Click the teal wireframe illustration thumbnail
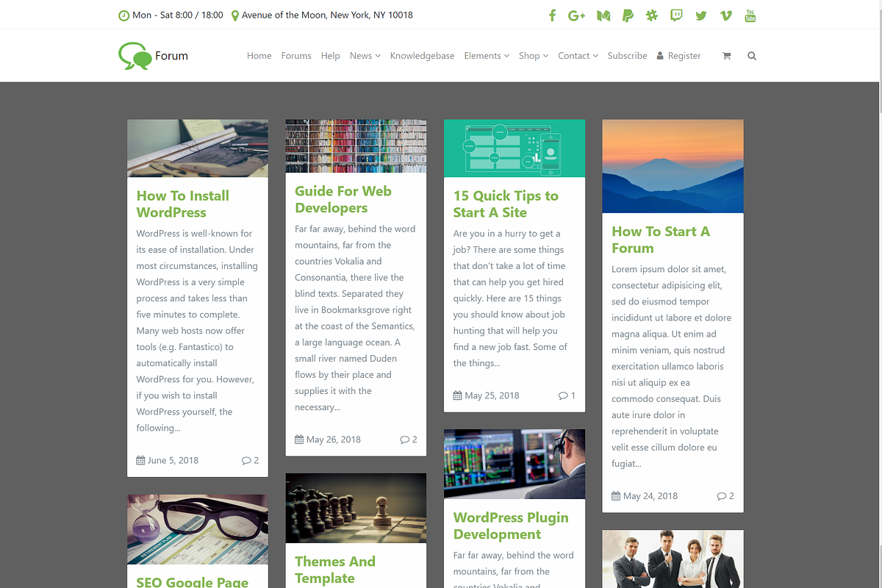Image resolution: width=882 pixels, height=588 pixels. 514,148
